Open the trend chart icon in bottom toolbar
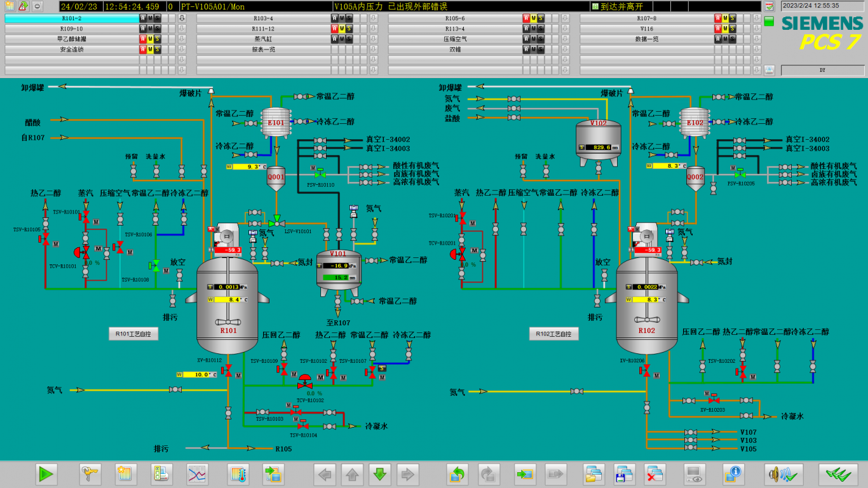The width and height of the screenshot is (868, 488). [x=198, y=474]
